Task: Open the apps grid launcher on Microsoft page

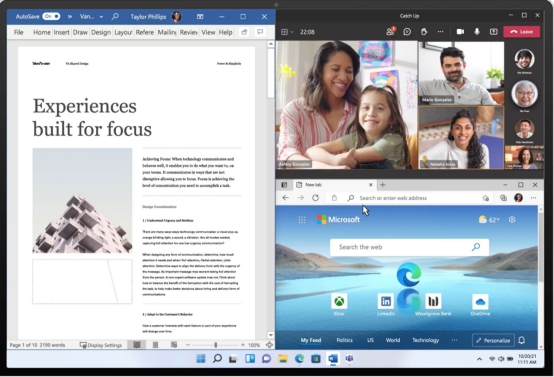Action: [x=302, y=220]
